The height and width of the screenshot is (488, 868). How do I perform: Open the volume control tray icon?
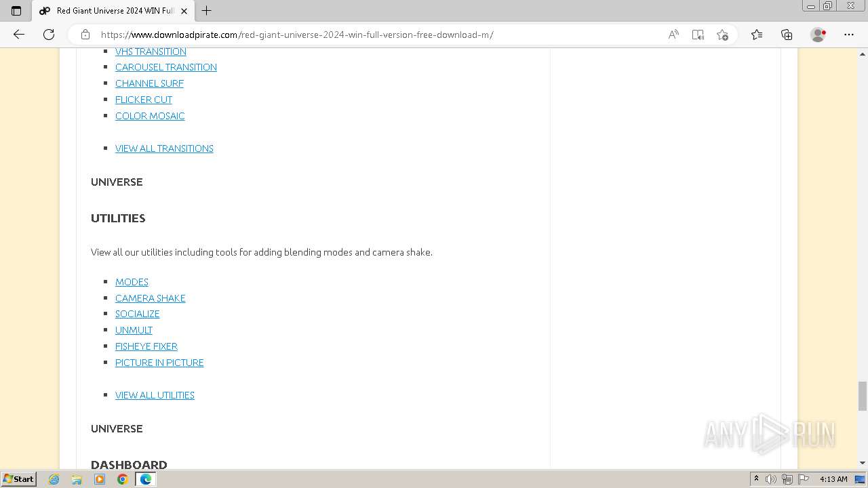[x=771, y=479]
